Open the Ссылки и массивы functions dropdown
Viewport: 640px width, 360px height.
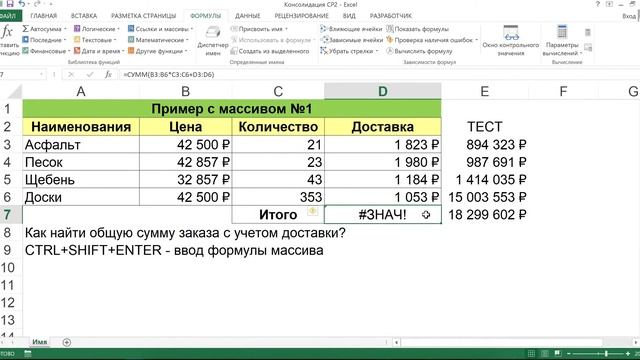click(x=160, y=29)
